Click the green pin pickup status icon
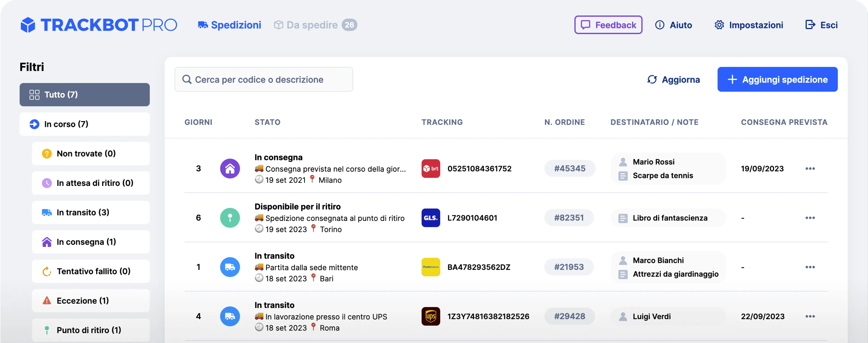868x343 pixels. tap(230, 218)
